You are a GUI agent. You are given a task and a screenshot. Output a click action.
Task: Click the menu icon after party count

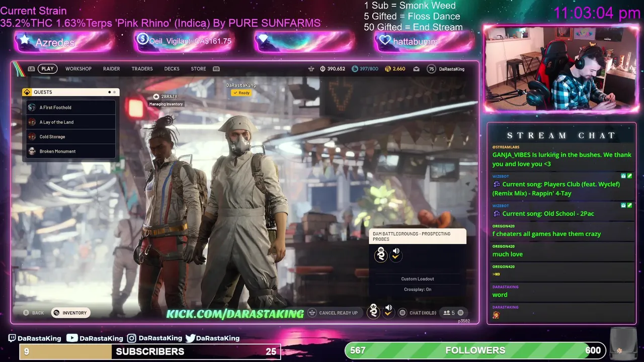pos(460,313)
